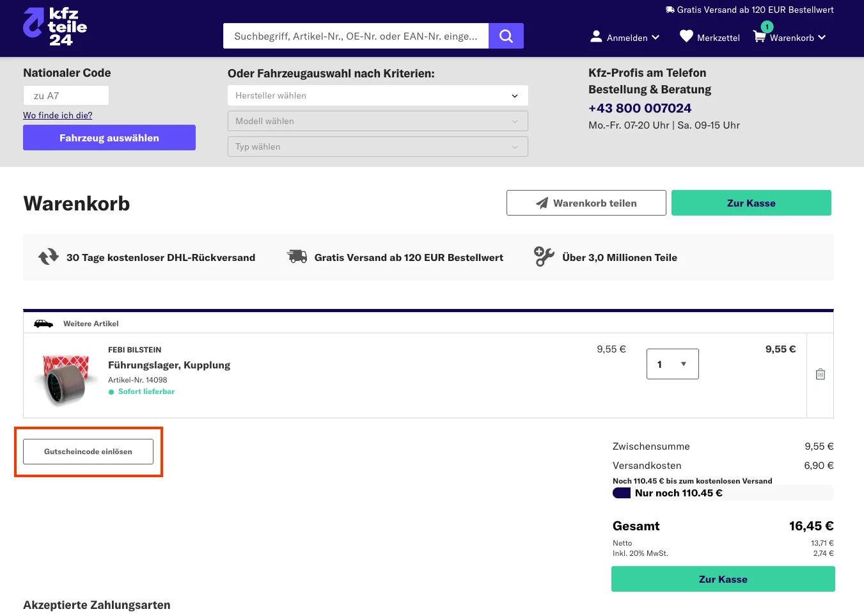Click the gear and wrench parts icon

click(x=544, y=257)
